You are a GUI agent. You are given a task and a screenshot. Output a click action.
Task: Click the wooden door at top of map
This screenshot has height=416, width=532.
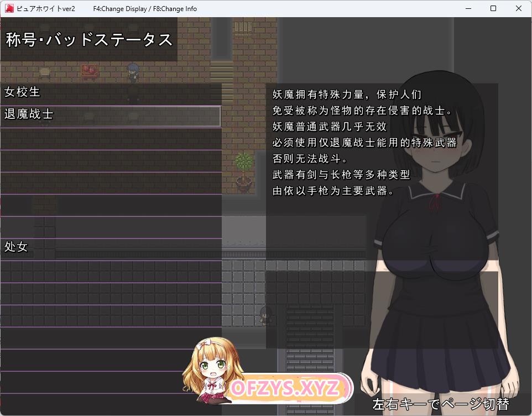243,28
